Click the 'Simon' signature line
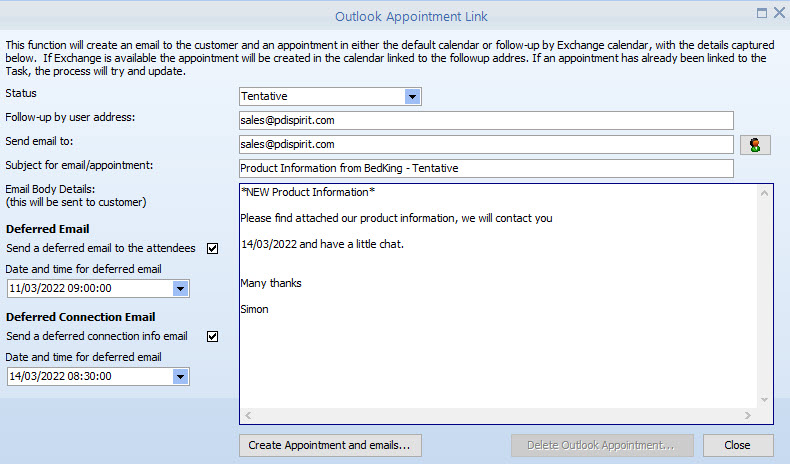This screenshot has width=790, height=465. click(x=254, y=309)
